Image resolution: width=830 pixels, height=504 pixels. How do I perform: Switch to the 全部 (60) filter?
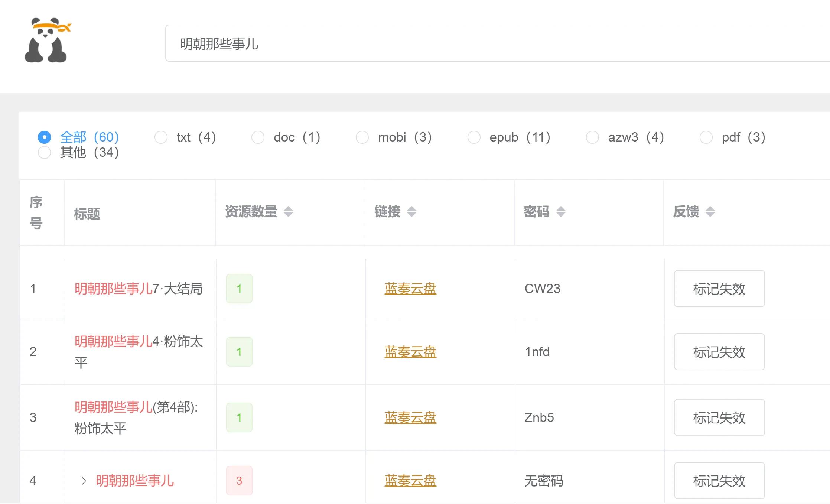45,137
